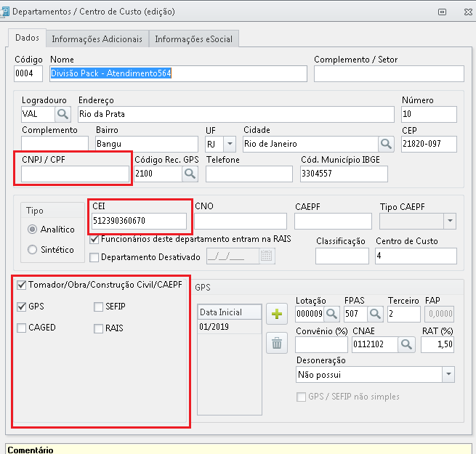Open the CNAE lookup magnifier
Image resolution: width=476 pixels, height=454 pixels.
[406, 344]
